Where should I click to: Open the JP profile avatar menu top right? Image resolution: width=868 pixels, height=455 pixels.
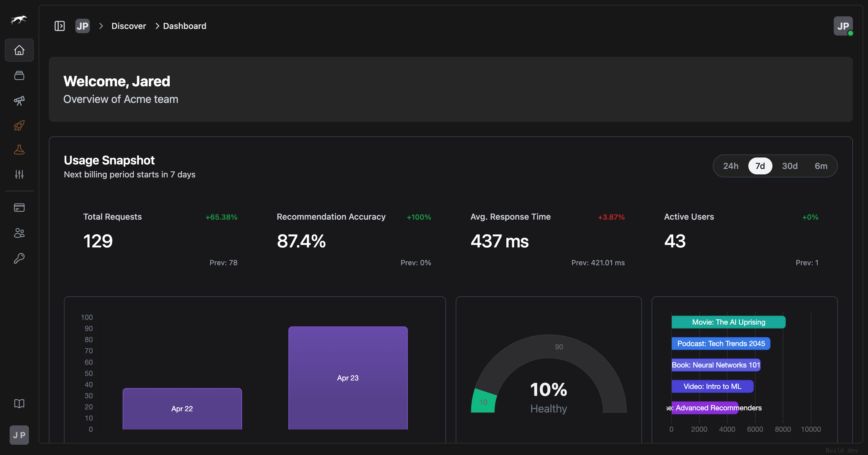[x=843, y=26]
